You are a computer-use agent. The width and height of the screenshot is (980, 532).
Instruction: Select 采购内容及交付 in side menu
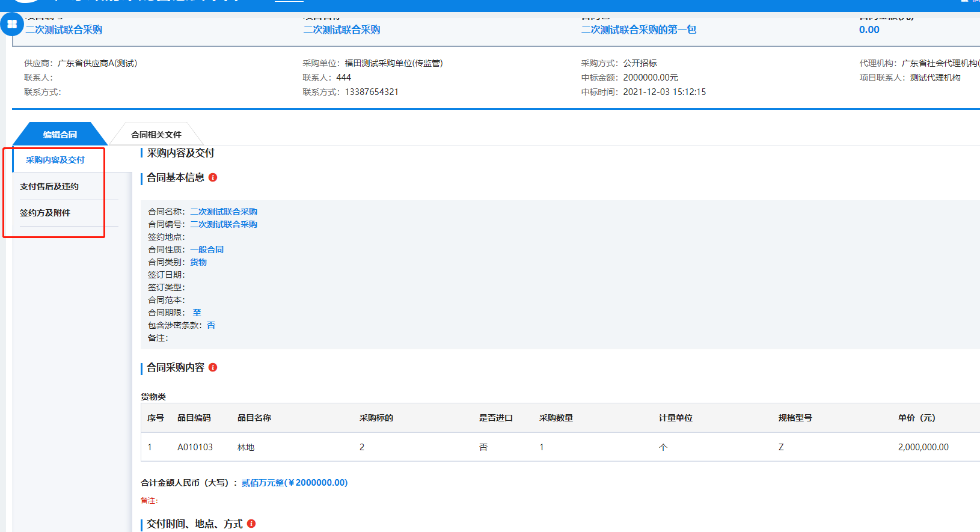[x=55, y=160]
